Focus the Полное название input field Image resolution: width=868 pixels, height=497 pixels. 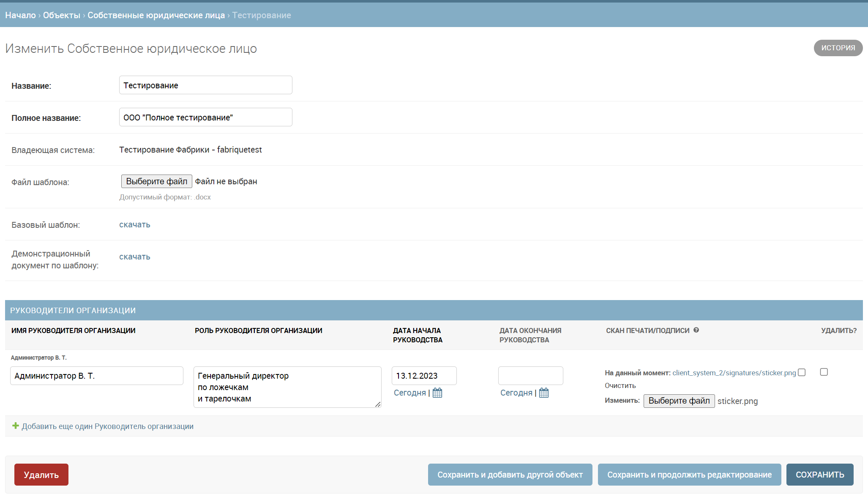click(x=205, y=117)
